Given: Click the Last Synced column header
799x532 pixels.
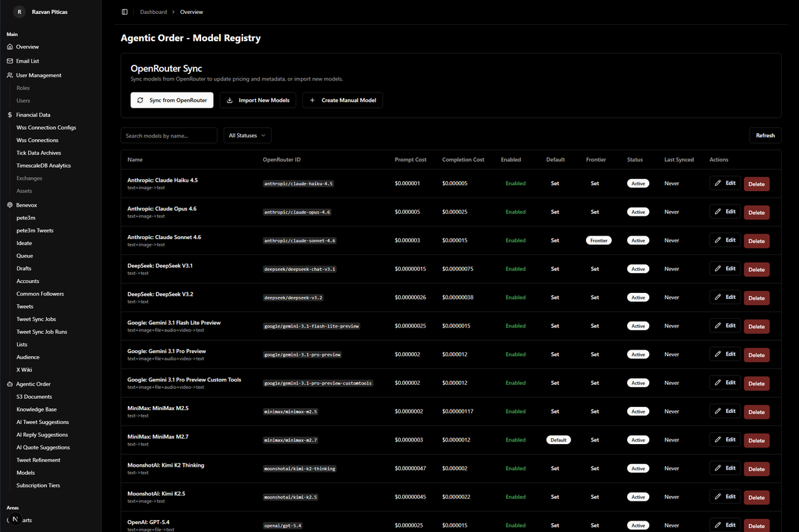Looking at the screenshot, I should tap(679, 160).
